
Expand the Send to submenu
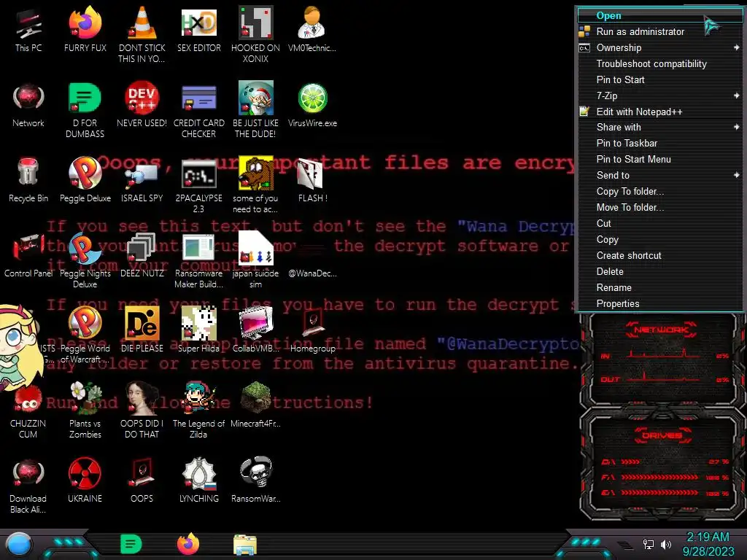point(659,175)
